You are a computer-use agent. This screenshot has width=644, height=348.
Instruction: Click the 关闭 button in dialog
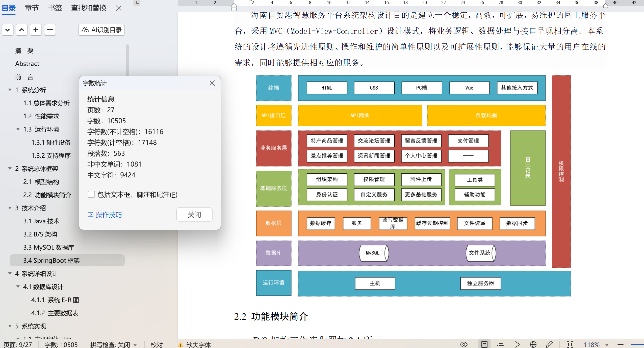tap(194, 215)
